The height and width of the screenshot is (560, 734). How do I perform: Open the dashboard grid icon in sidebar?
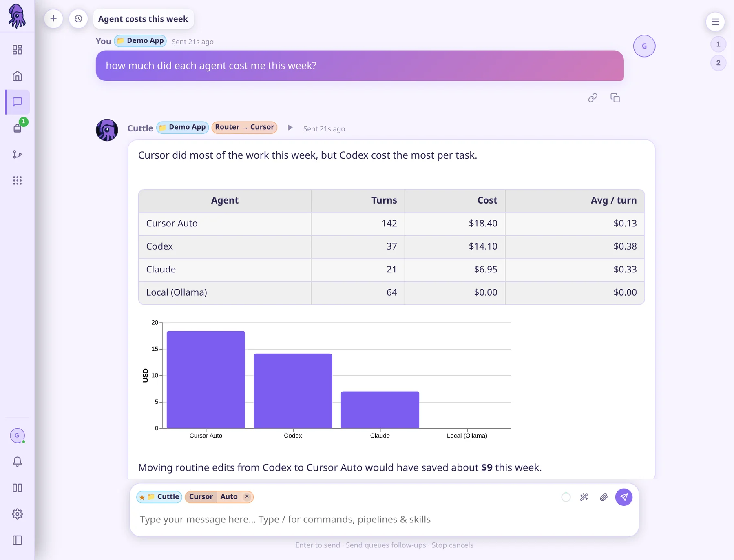(x=17, y=50)
